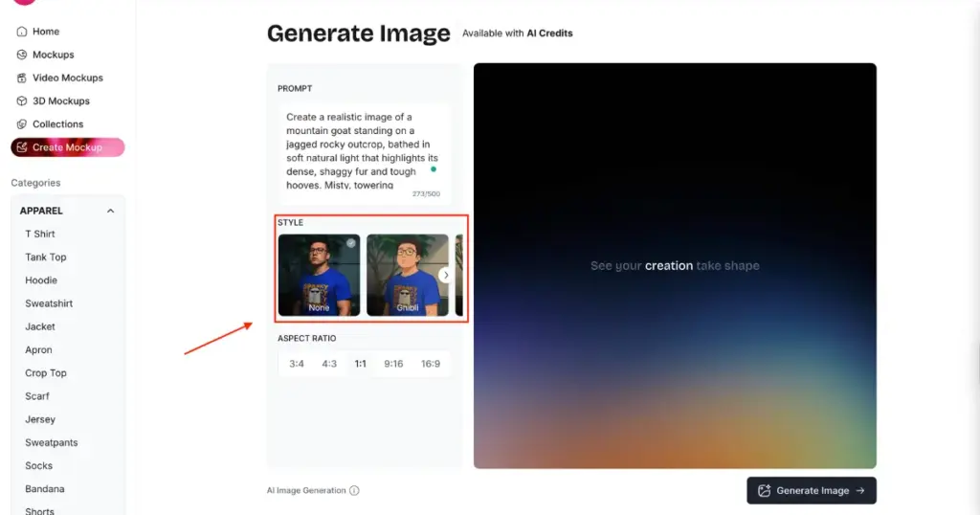Choose the Ghibli style thumbnail
Viewport: 980px width, 515px height.
point(408,275)
